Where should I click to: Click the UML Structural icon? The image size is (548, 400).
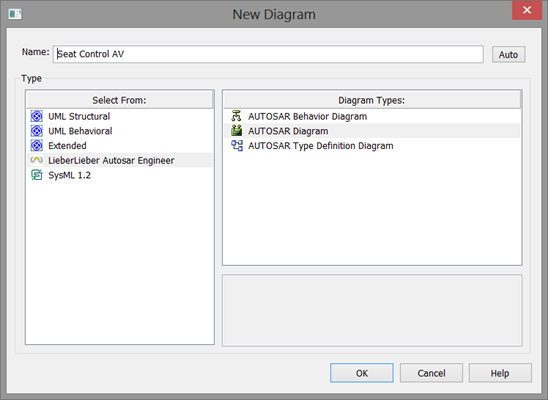(x=37, y=116)
